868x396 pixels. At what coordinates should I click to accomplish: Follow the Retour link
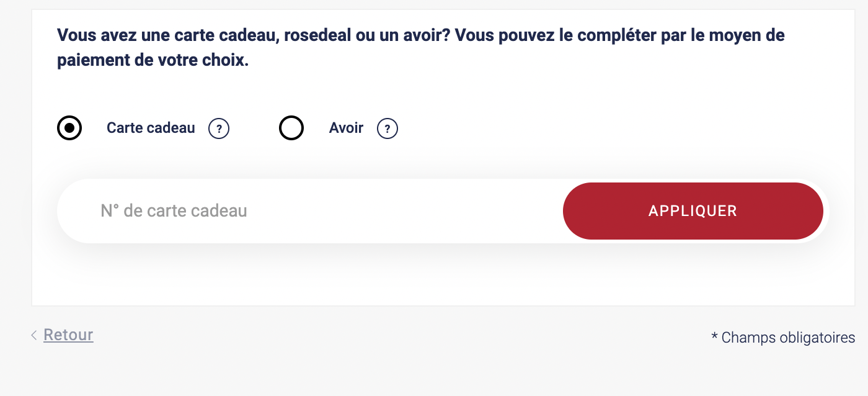click(68, 335)
